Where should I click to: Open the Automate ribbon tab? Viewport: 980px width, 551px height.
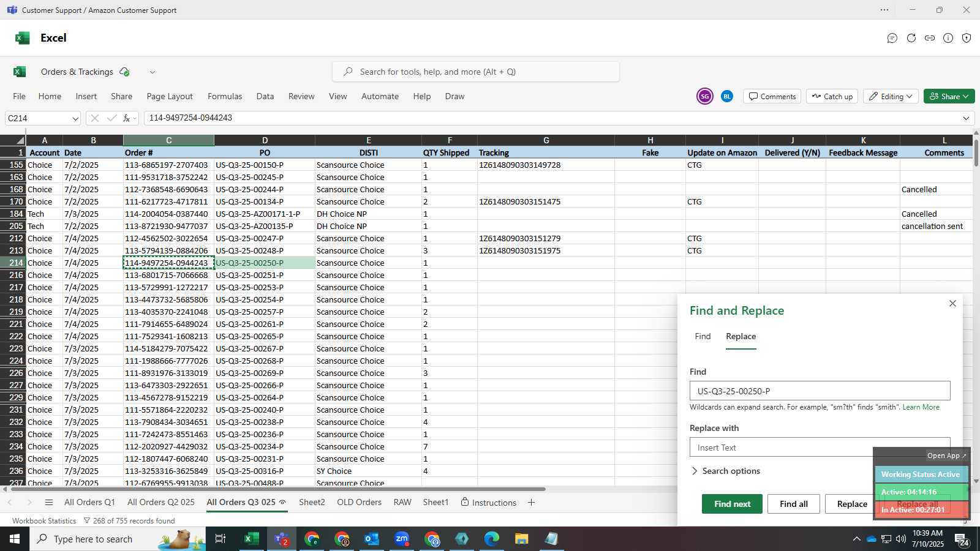tap(380, 96)
